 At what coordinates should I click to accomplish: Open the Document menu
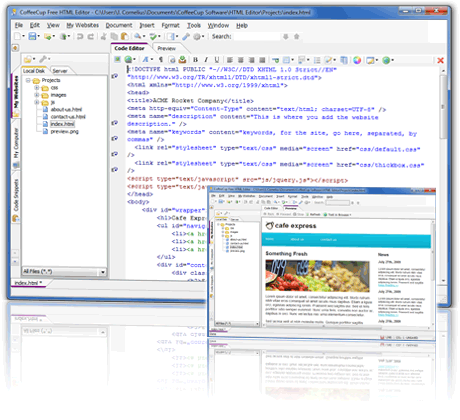click(119, 25)
